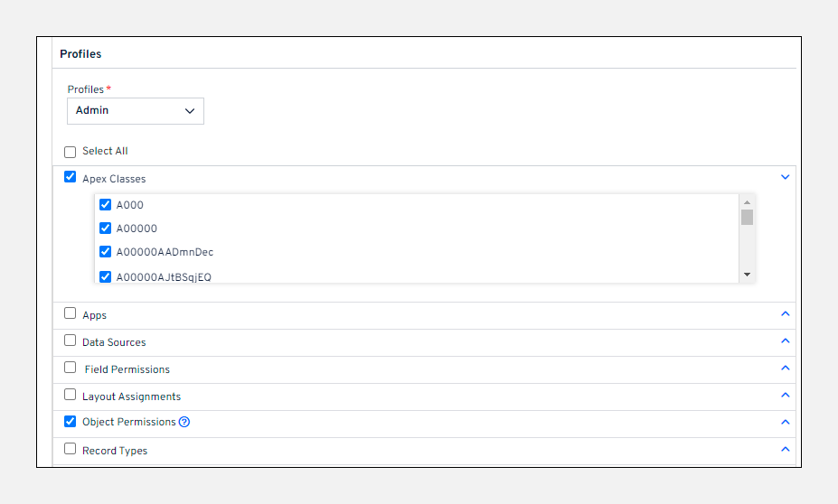
Task: Deselect the A00000AADmnDec class checkbox
Action: pyautogui.click(x=105, y=252)
